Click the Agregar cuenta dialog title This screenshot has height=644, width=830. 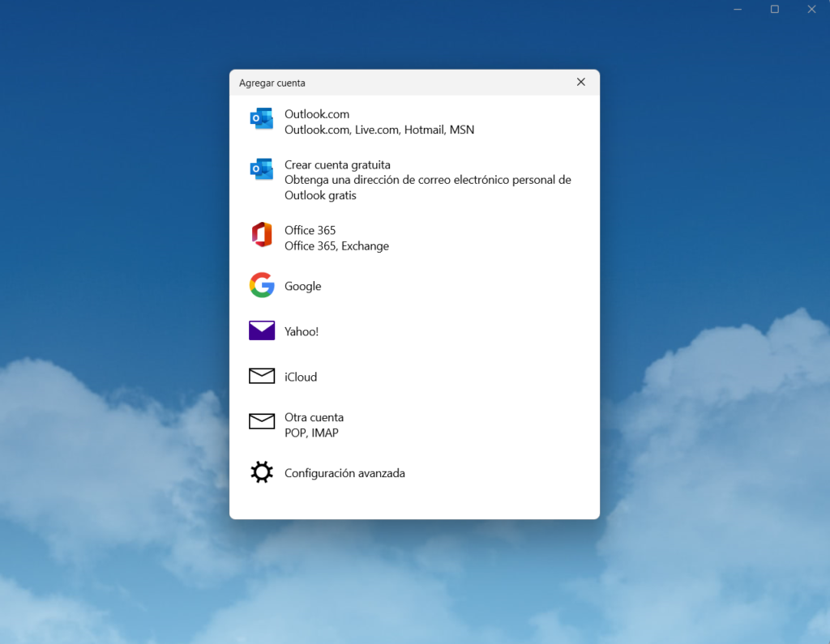coord(272,83)
